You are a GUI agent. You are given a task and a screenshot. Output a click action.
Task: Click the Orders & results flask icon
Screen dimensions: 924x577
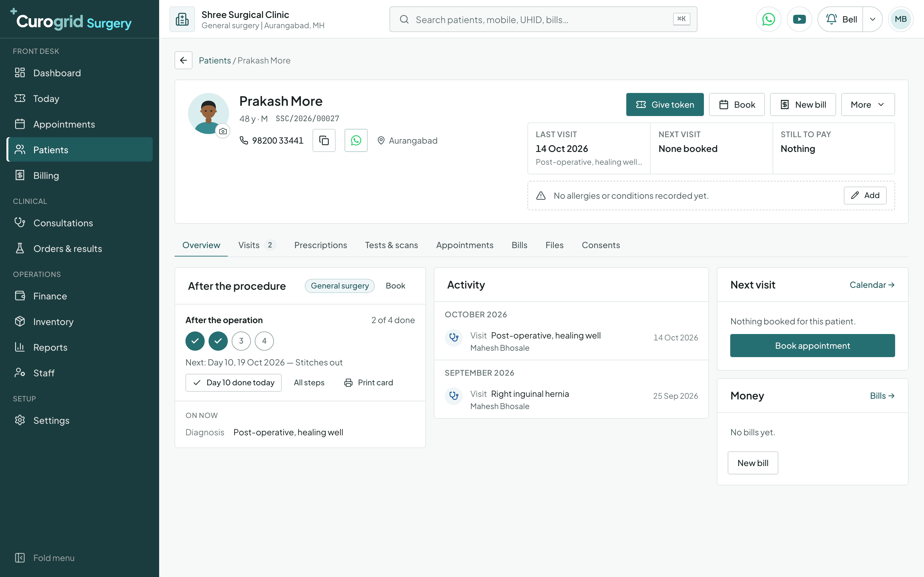20,248
